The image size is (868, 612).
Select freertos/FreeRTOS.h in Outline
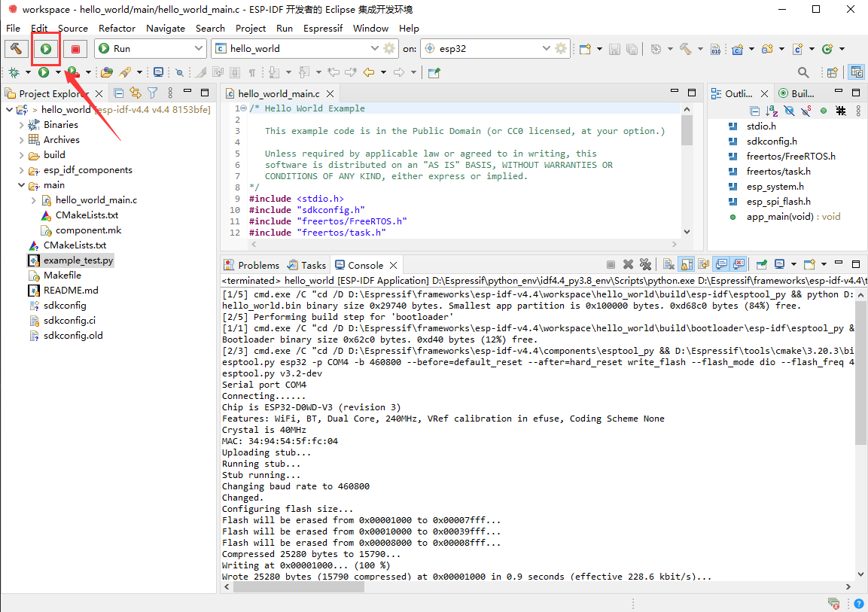[x=790, y=156]
